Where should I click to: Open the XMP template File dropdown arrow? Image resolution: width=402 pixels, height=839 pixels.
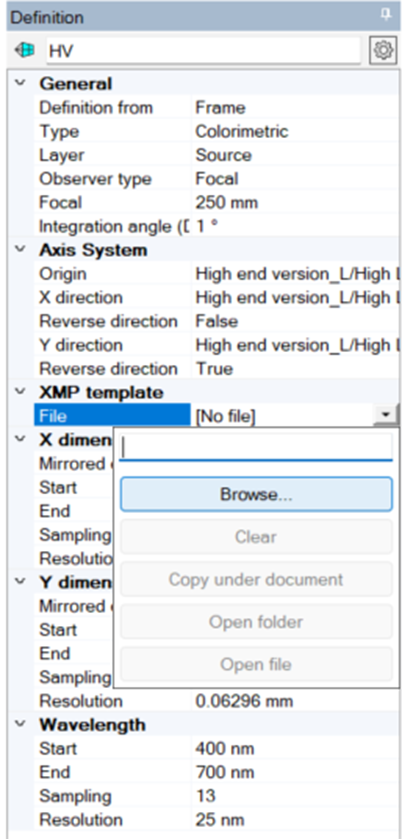point(386,415)
